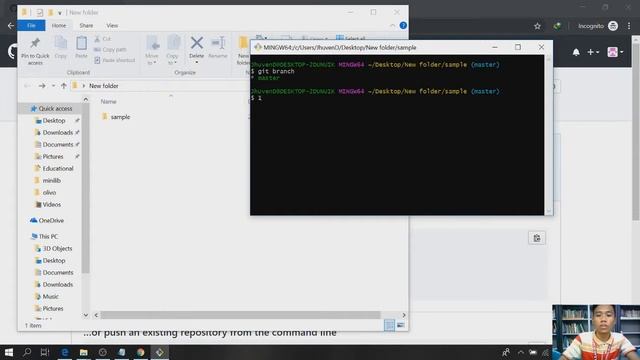
Task: Open the Chrome three-dot menu
Action: 629,26
